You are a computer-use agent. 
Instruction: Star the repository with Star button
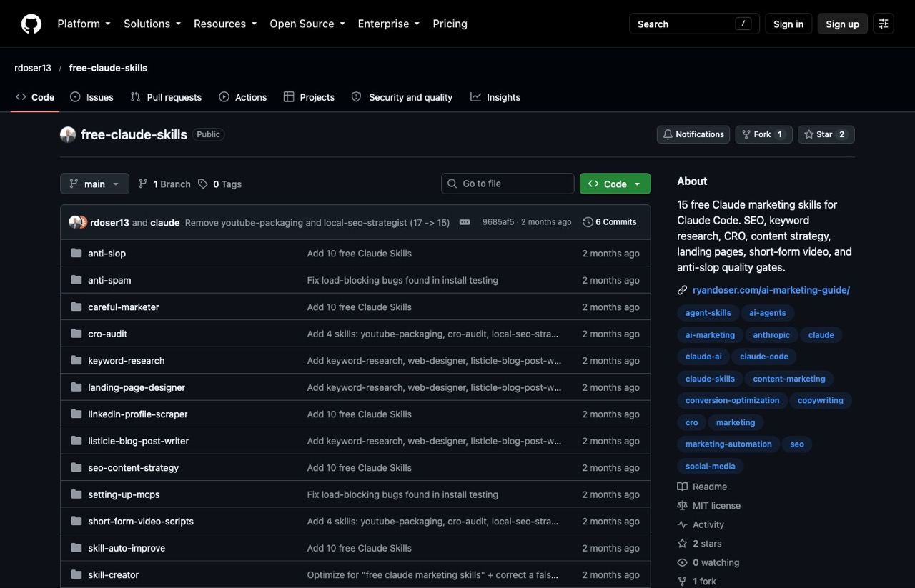pos(826,134)
